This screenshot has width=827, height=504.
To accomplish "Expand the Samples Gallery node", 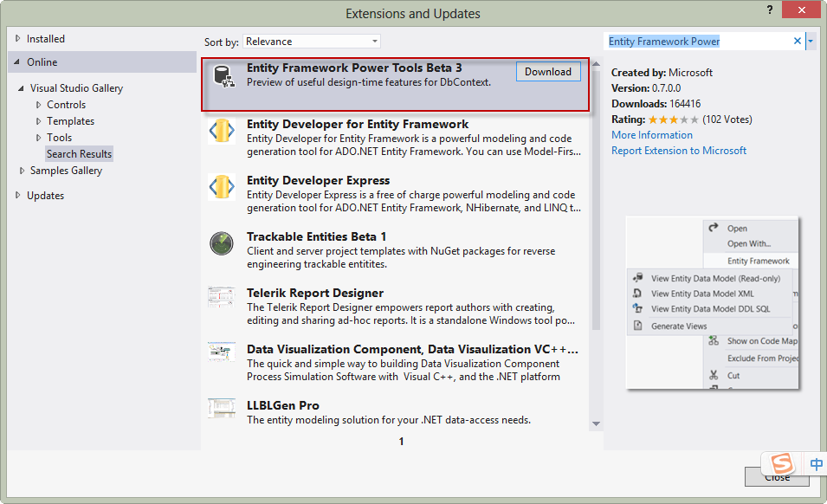I will pyautogui.click(x=22, y=171).
